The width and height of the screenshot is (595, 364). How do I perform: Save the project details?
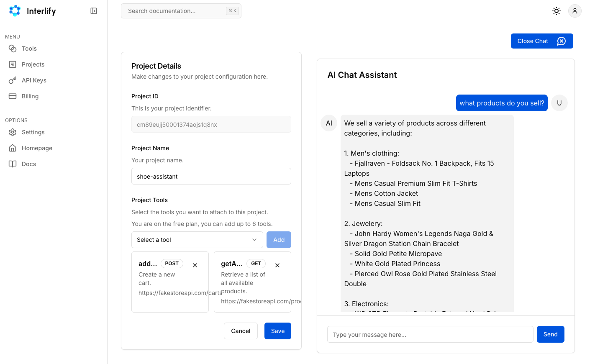pos(277,331)
